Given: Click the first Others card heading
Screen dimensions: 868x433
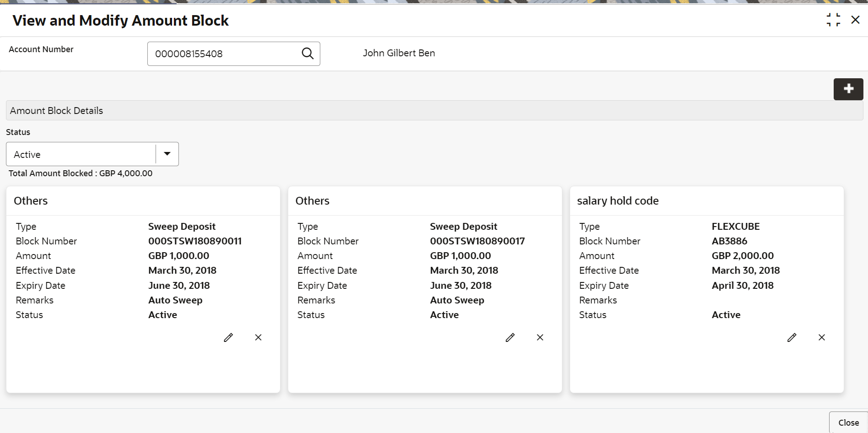Looking at the screenshot, I should tap(31, 201).
